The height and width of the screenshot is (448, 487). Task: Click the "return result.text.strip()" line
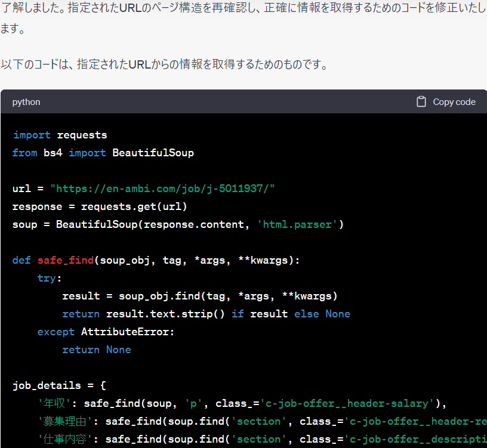[x=206, y=314]
